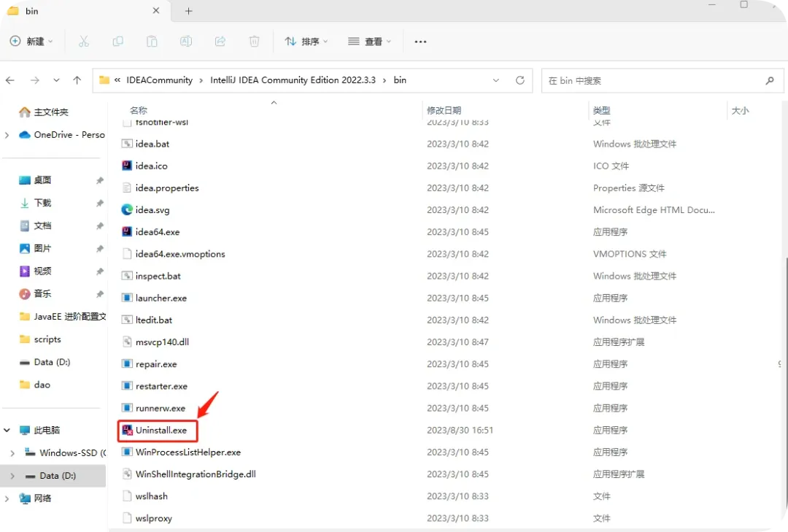Click the msvcp140.dll file icon
The width and height of the screenshot is (788, 532).
pyautogui.click(x=127, y=342)
